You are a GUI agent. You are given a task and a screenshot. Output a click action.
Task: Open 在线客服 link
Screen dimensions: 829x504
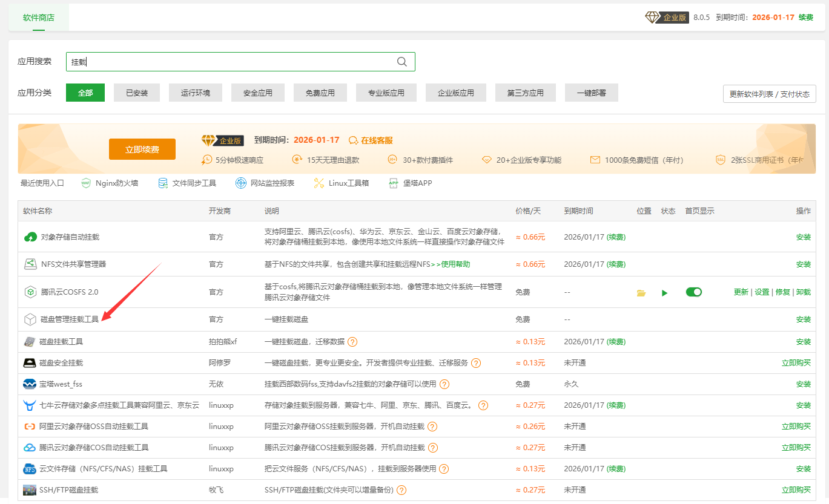tap(371, 140)
